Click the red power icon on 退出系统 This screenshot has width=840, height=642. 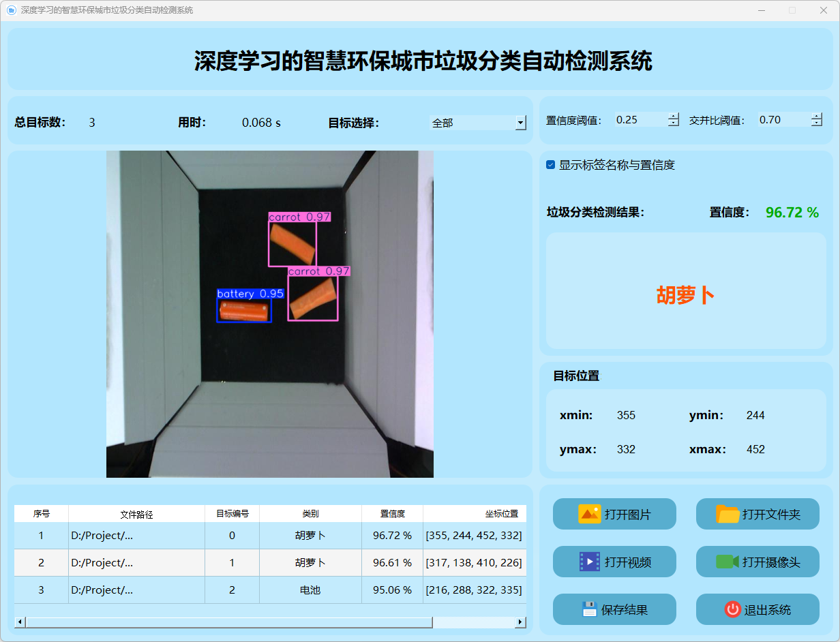click(732, 609)
